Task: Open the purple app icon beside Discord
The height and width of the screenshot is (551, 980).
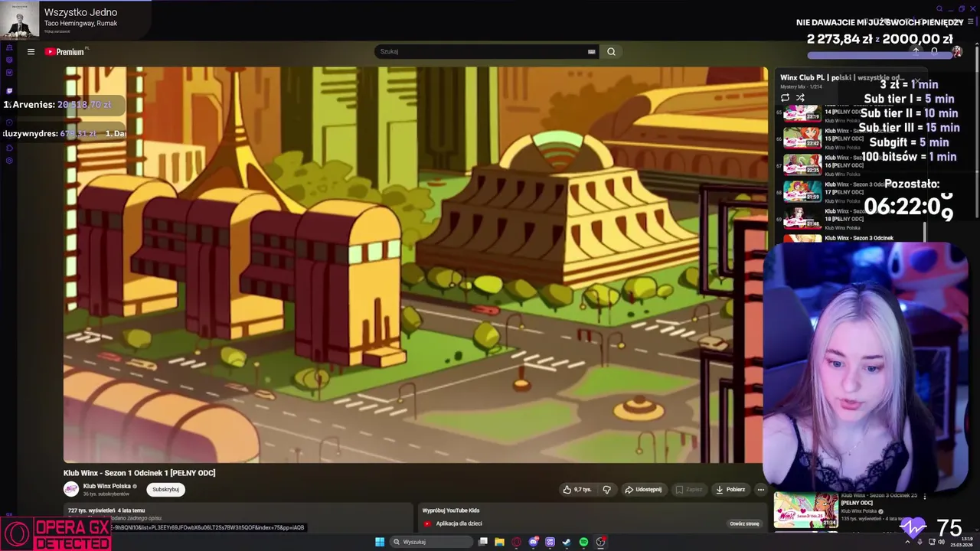Action: point(550,542)
